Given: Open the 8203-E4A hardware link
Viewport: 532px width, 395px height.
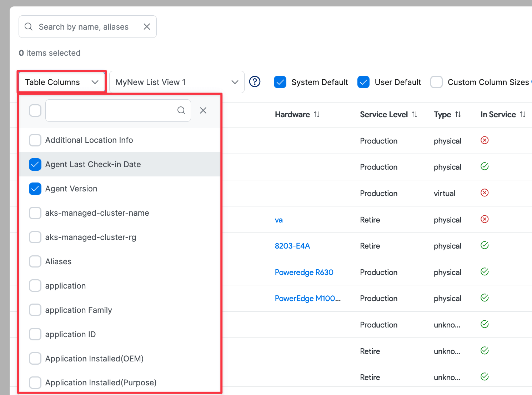Looking at the screenshot, I should point(292,246).
